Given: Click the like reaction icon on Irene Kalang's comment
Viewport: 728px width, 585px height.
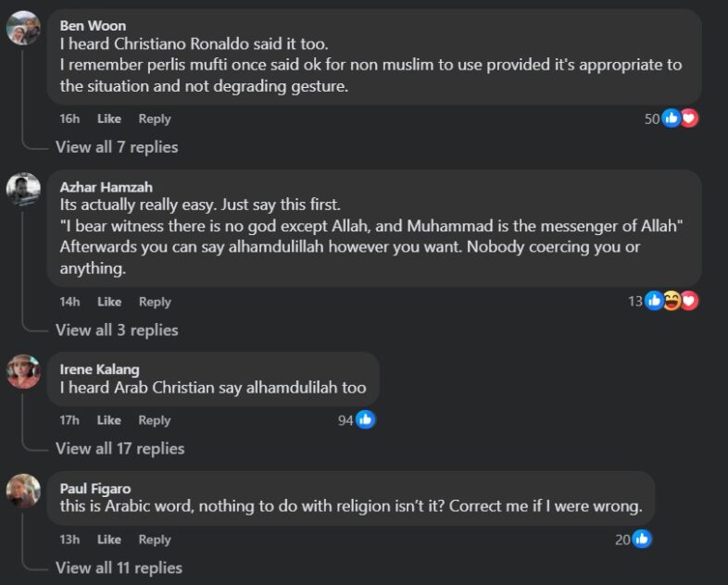Looking at the screenshot, I should click(365, 420).
